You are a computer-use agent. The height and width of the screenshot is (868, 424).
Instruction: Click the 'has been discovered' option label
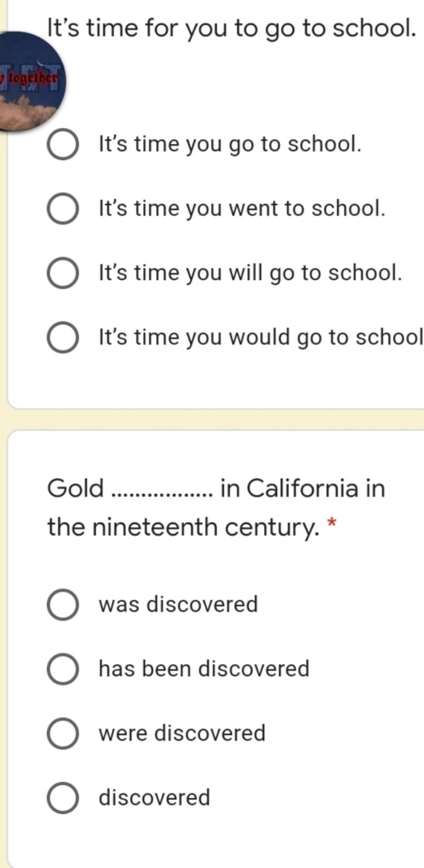click(x=204, y=669)
